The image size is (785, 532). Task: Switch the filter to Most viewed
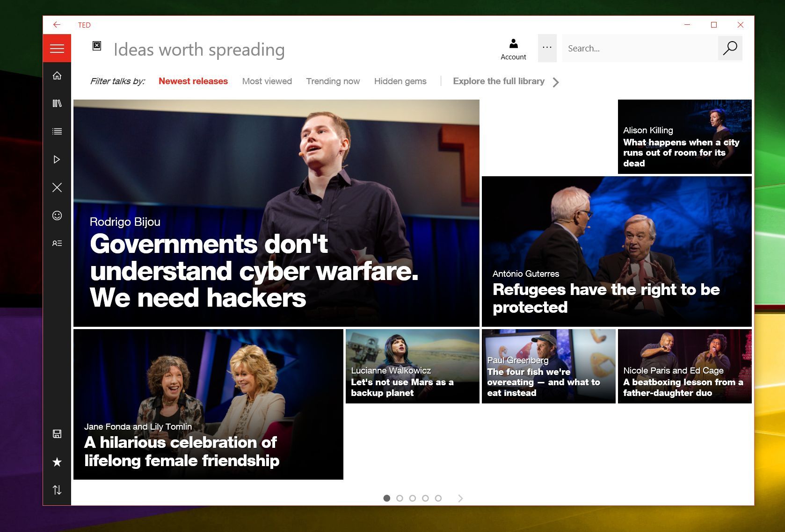tap(267, 81)
